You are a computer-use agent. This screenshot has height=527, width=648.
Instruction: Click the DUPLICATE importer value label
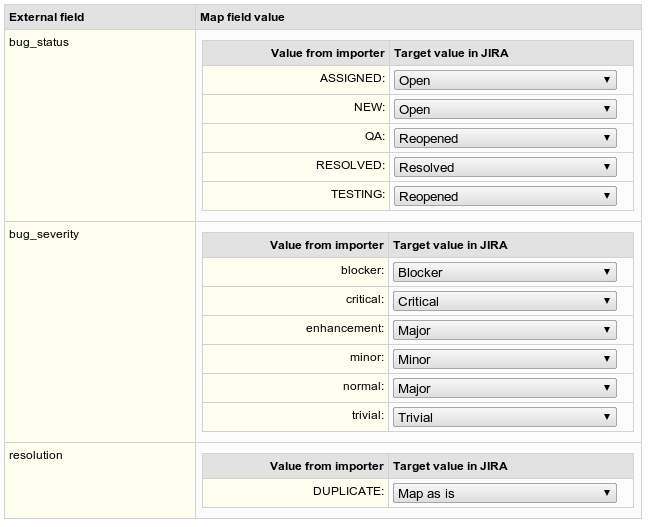click(348, 491)
